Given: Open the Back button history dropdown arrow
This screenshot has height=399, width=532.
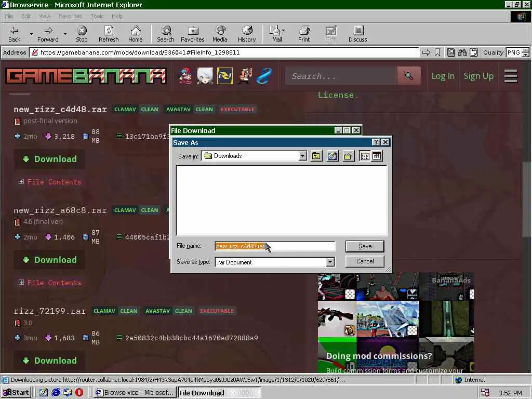Looking at the screenshot, I should click(31, 34).
